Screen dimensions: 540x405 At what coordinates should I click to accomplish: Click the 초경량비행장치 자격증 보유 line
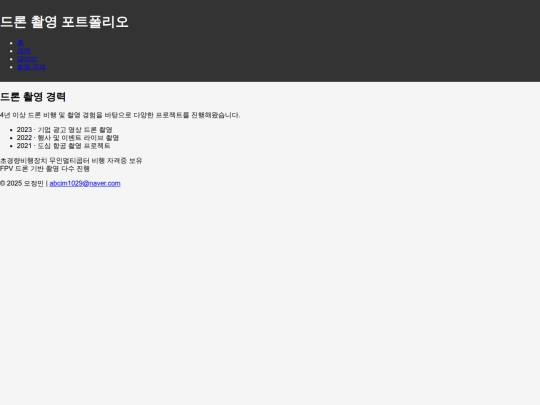click(x=71, y=160)
